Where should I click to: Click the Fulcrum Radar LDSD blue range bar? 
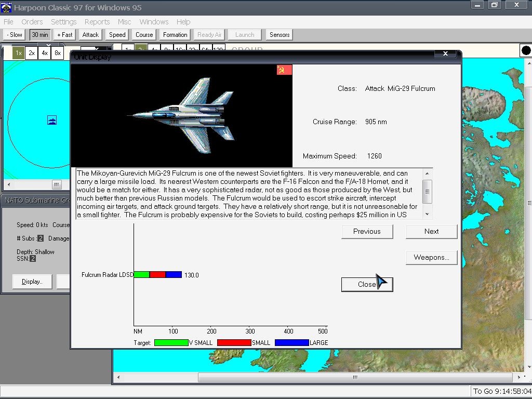[174, 274]
